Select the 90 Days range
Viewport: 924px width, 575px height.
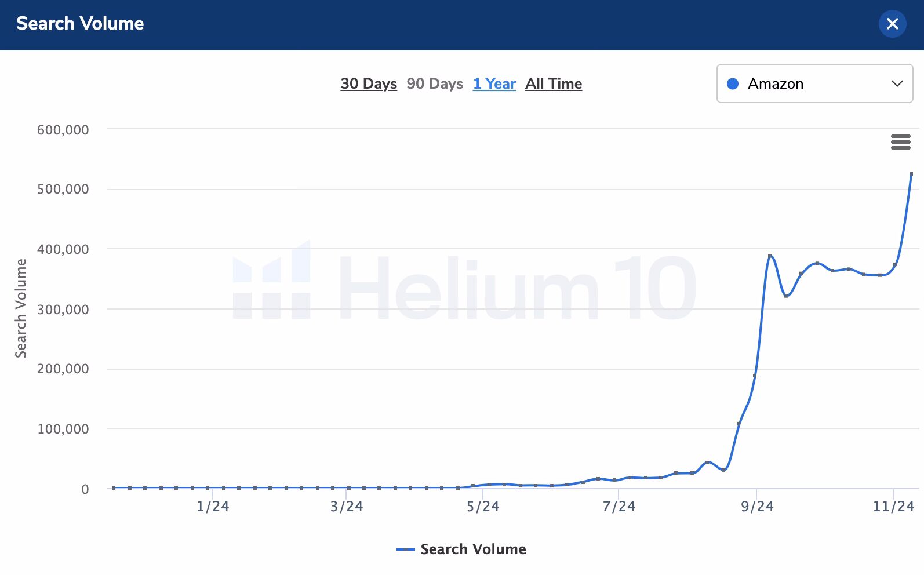click(x=435, y=83)
